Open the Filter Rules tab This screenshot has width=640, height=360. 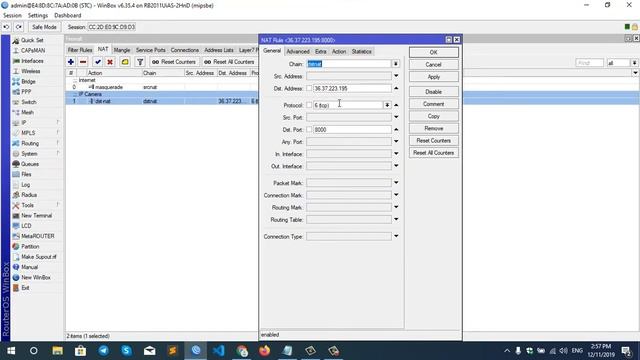tap(80, 50)
